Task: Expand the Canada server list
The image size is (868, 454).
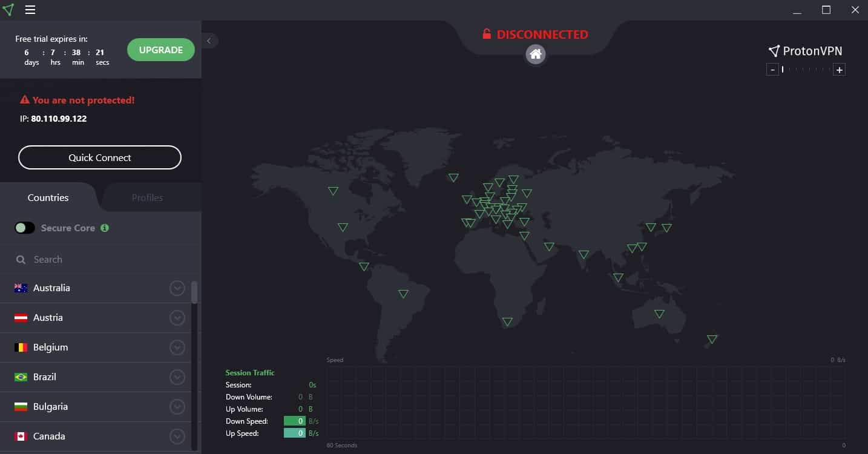Action: [177, 436]
